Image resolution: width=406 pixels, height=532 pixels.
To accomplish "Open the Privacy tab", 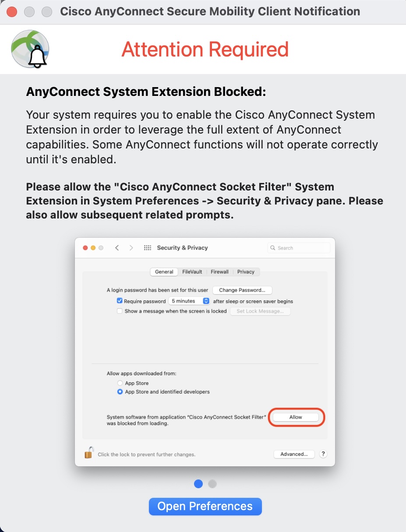I will (246, 271).
